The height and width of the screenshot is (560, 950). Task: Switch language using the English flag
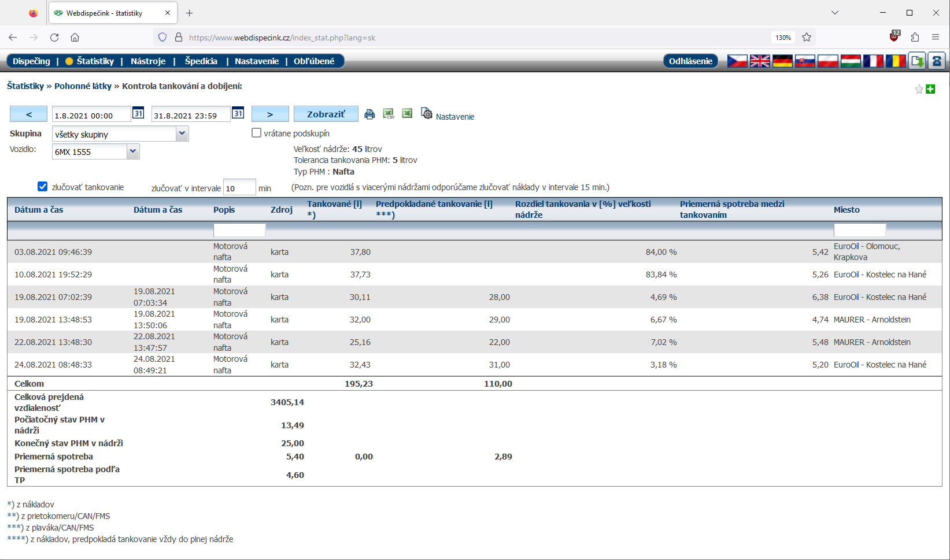pos(760,61)
